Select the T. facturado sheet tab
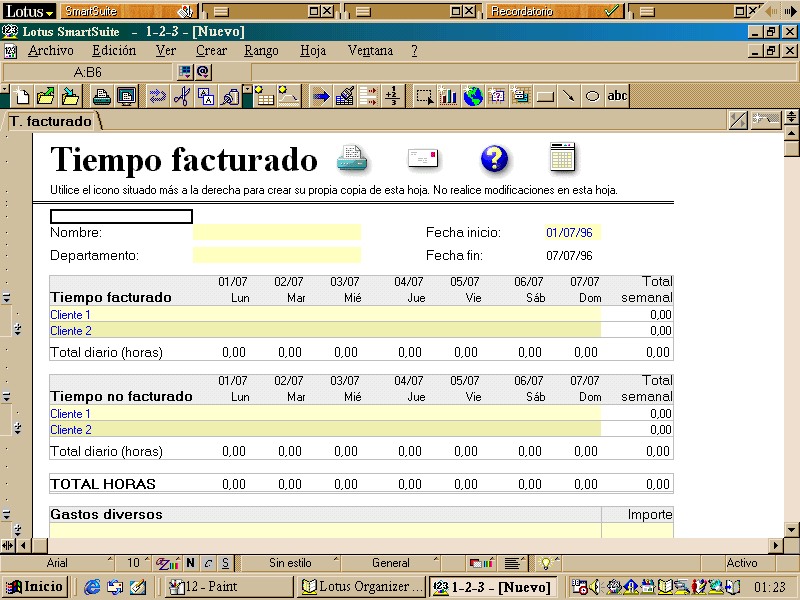Image resolution: width=800 pixels, height=600 pixels. pos(51,121)
